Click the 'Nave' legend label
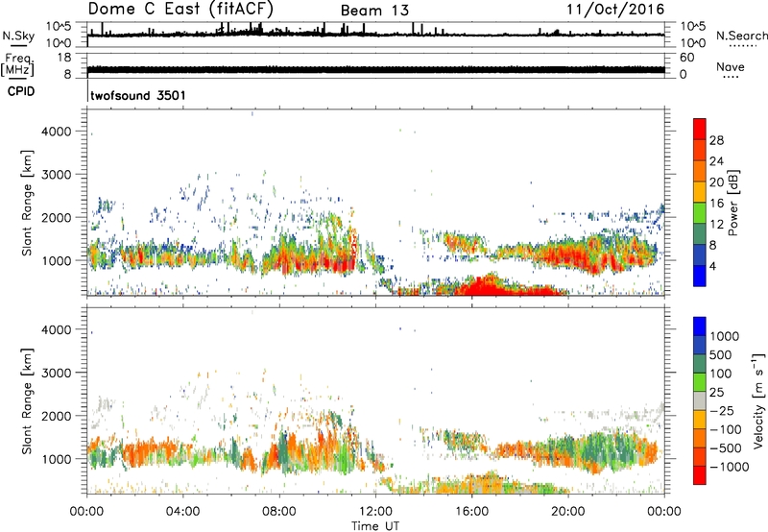Image resolution: width=768 pixels, height=532 pixels. [730, 66]
